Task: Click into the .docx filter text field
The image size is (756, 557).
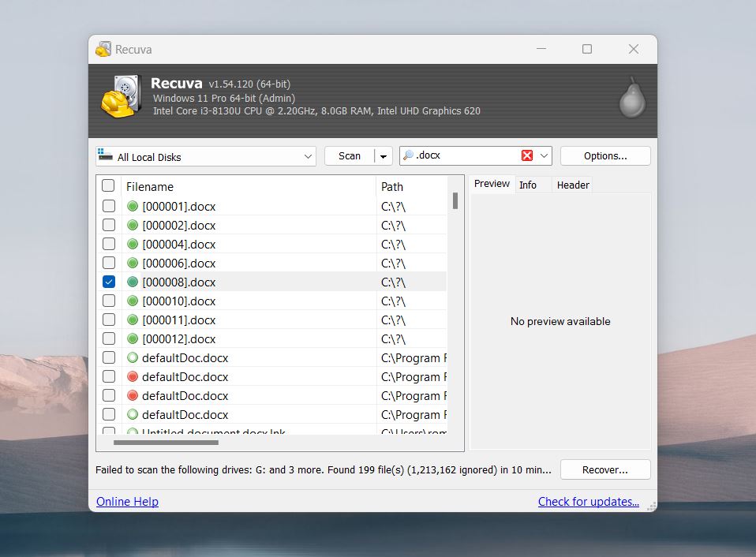Action: [x=466, y=155]
